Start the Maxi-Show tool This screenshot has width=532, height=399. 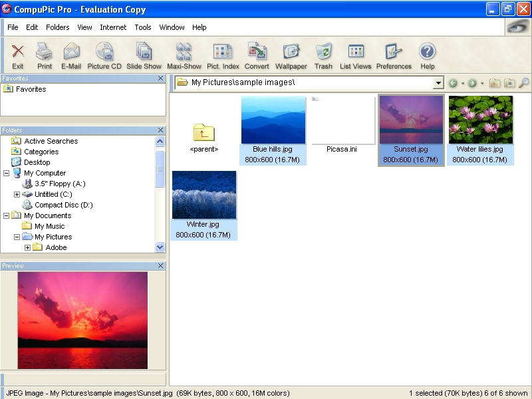[x=184, y=57]
